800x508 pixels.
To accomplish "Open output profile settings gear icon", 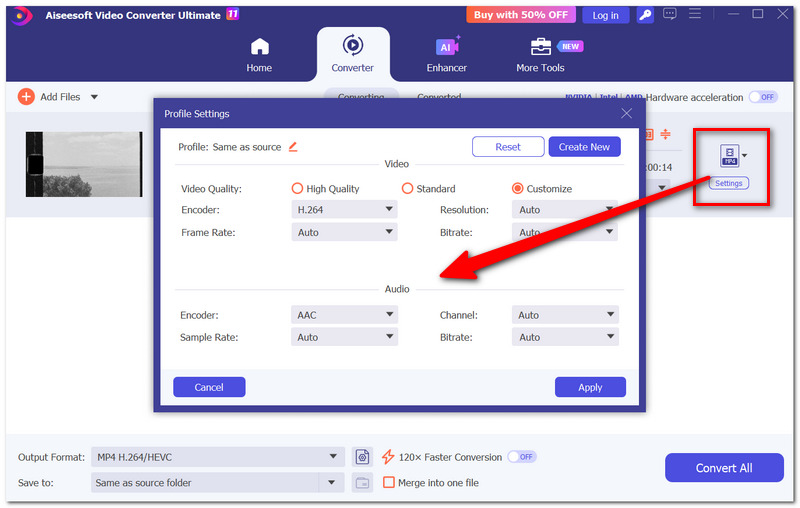I will 362,457.
